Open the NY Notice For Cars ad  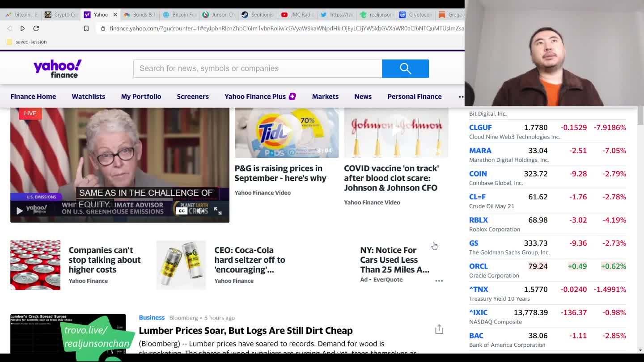click(x=394, y=260)
